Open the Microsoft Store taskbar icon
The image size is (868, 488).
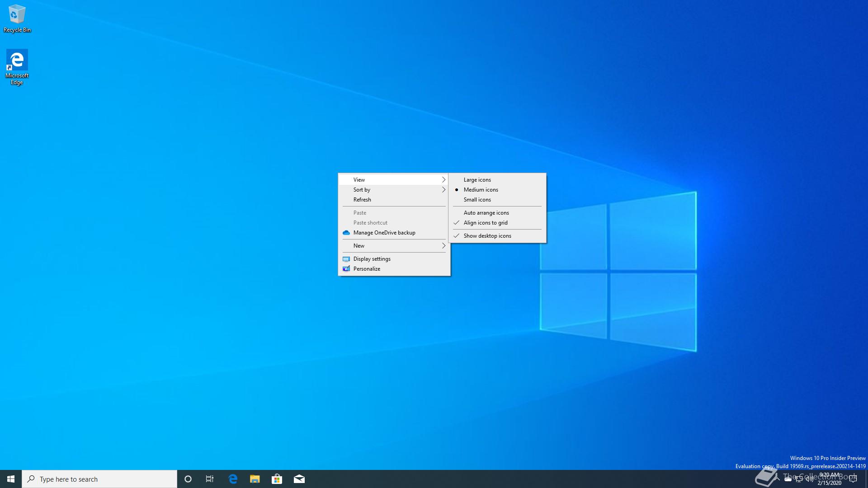pyautogui.click(x=277, y=479)
